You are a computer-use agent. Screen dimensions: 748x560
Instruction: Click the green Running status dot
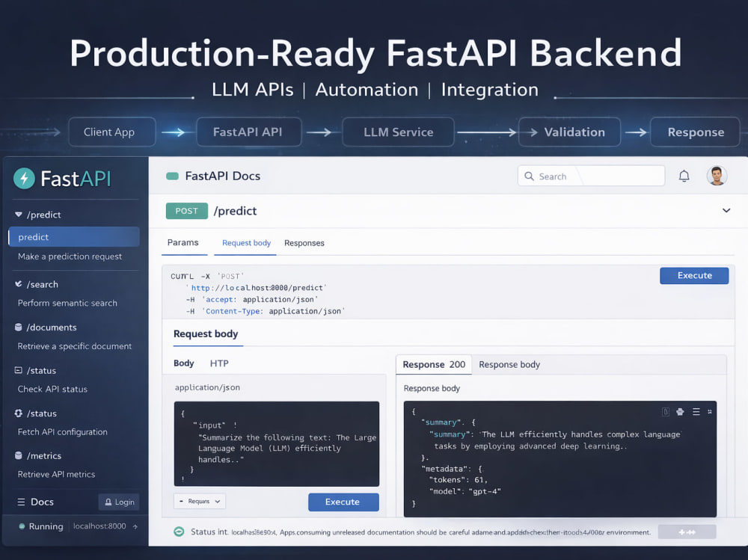22,526
